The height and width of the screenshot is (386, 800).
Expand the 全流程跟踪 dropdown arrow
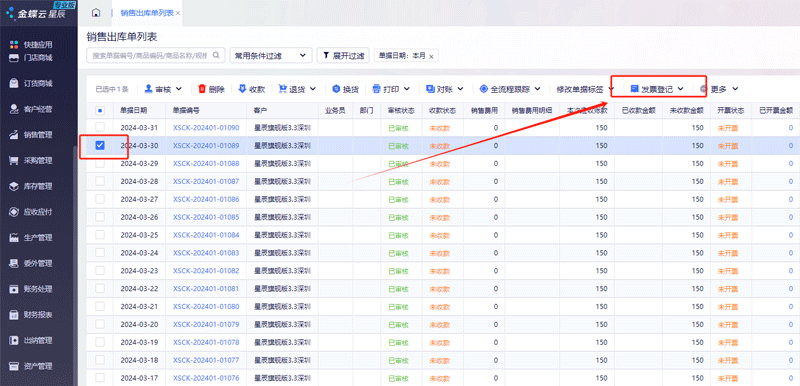click(x=537, y=89)
